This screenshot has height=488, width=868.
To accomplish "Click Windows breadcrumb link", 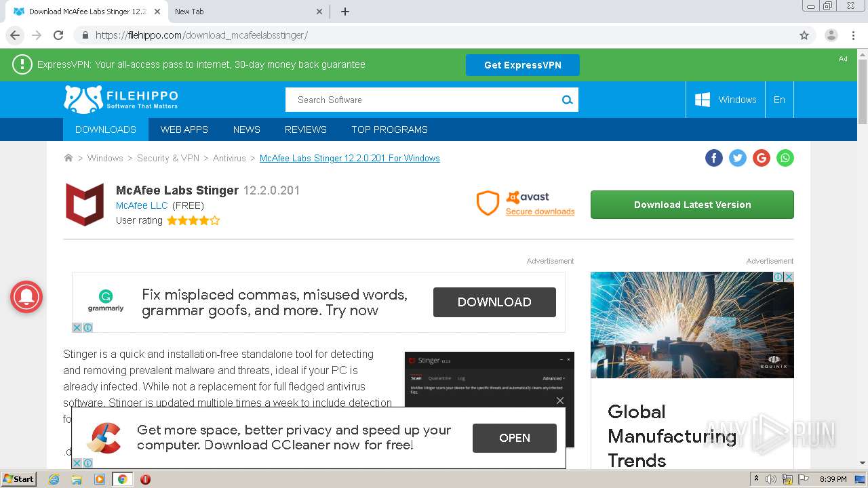I will pos(105,158).
